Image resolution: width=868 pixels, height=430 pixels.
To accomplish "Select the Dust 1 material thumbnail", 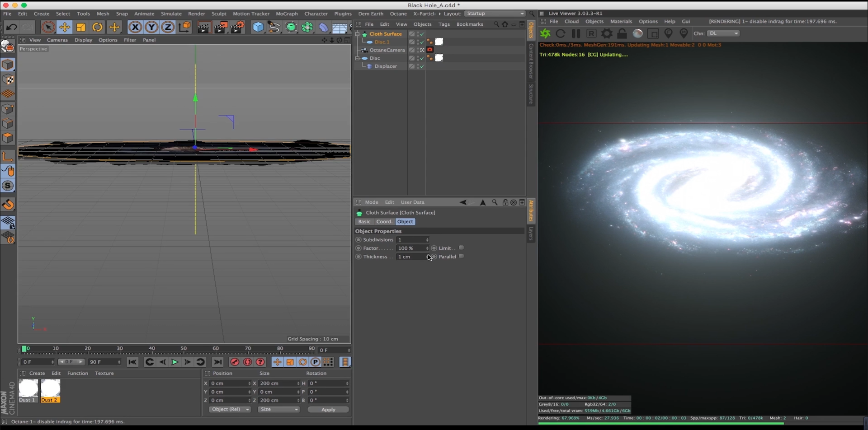I will coord(28,391).
